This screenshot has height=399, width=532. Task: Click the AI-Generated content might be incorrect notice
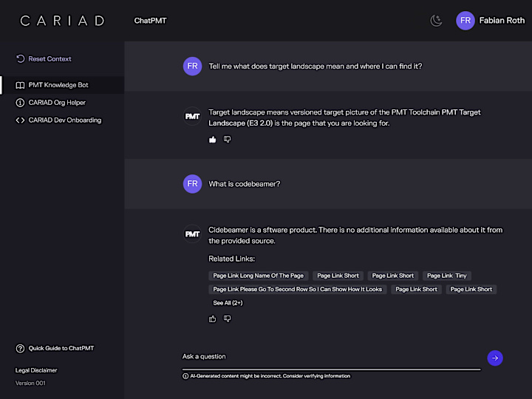click(x=270, y=376)
